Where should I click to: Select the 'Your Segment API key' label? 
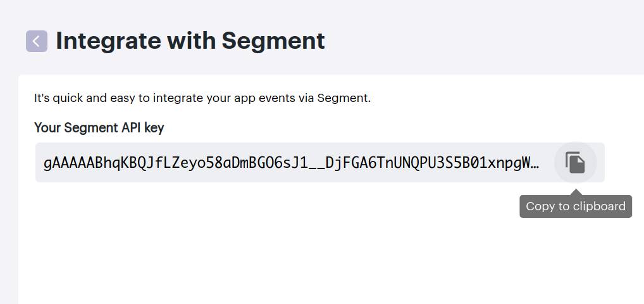pos(99,128)
